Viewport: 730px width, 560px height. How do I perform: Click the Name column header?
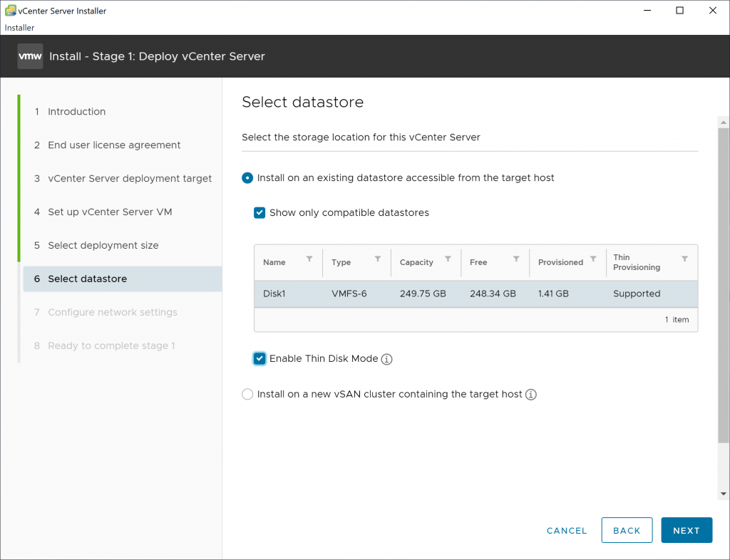click(x=274, y=262)
